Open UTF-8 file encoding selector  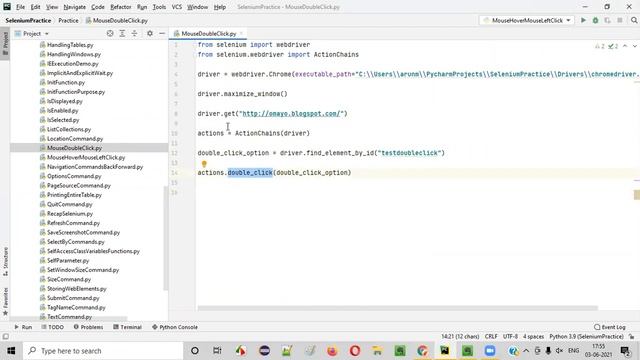pos(510,337)
